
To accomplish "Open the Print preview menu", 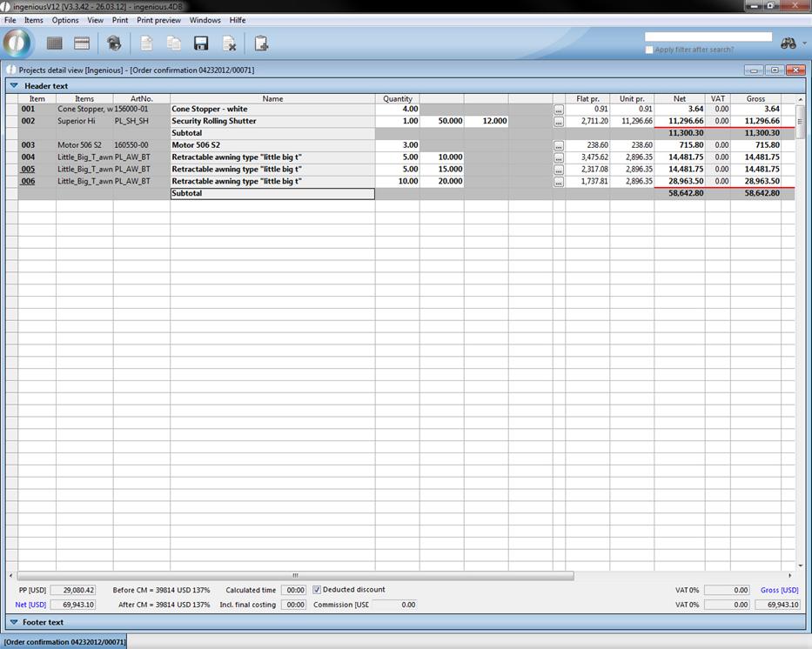I will [158, 20].
